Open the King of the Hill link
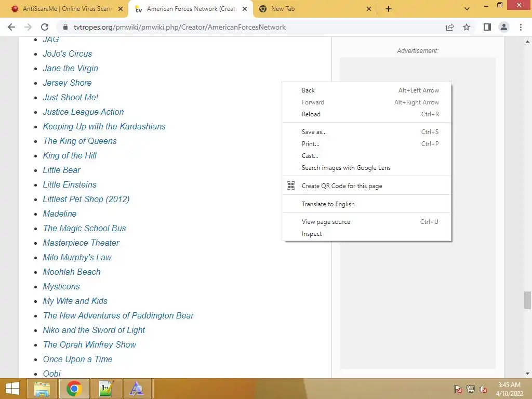Viewport: 532px width, 399px height. tap(70, 156)
